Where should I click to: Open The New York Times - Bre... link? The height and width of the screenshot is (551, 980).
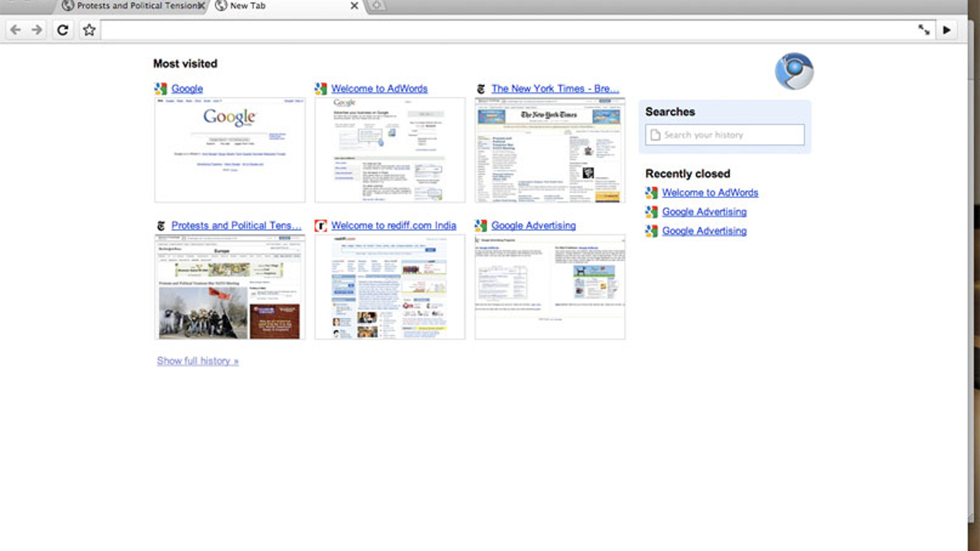(555, 89)
